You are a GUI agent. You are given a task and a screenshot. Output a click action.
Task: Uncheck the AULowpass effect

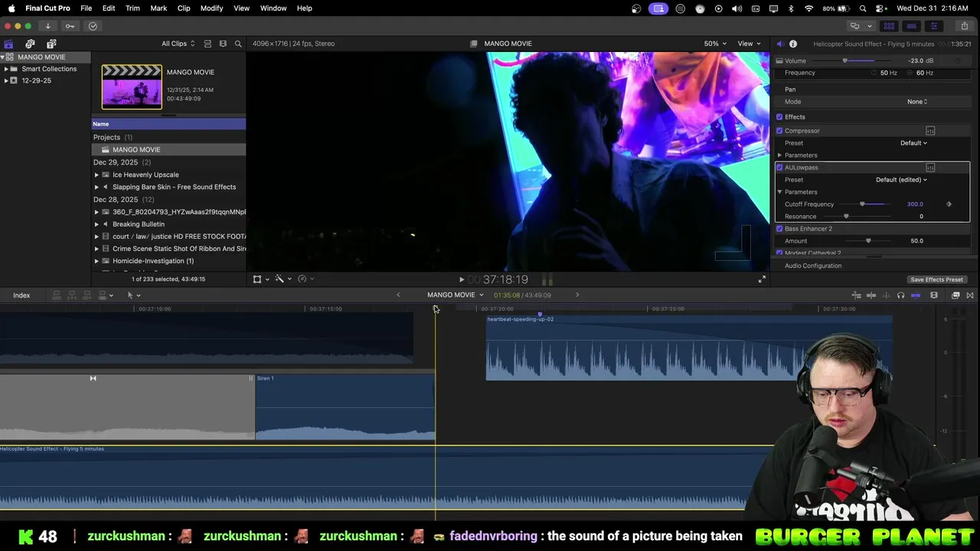coord(779,168)
